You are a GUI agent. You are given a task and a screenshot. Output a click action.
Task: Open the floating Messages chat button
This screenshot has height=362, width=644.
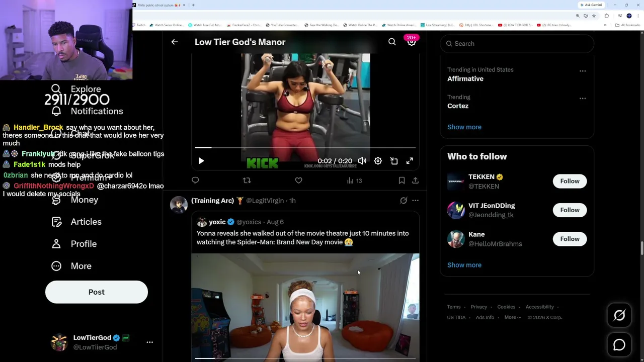(619, 345)
